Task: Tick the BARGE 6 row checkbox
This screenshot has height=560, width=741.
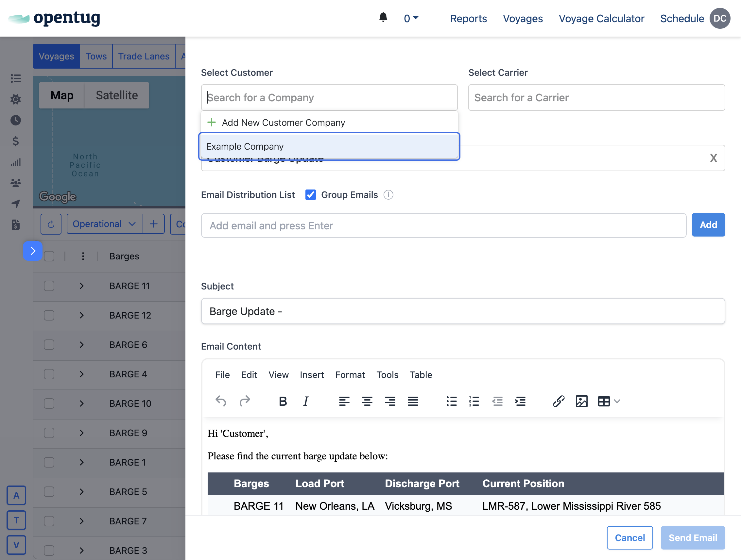Action: [49, 345]
